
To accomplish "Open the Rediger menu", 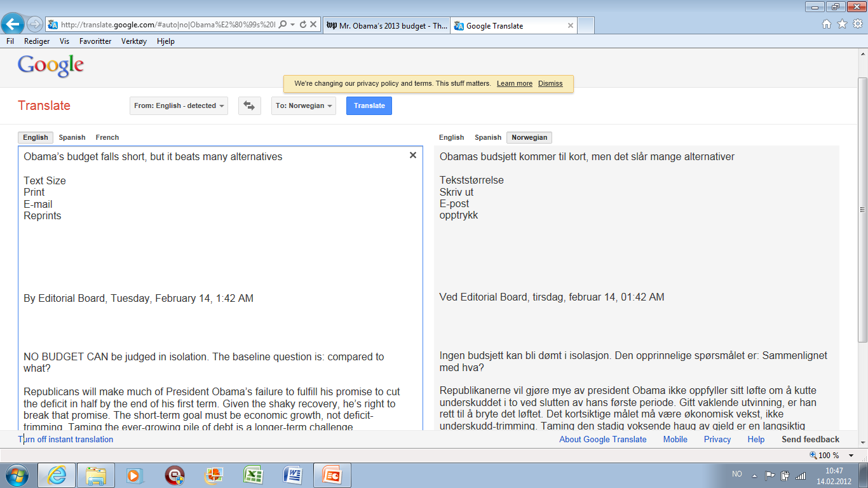I will click(37, 41).
